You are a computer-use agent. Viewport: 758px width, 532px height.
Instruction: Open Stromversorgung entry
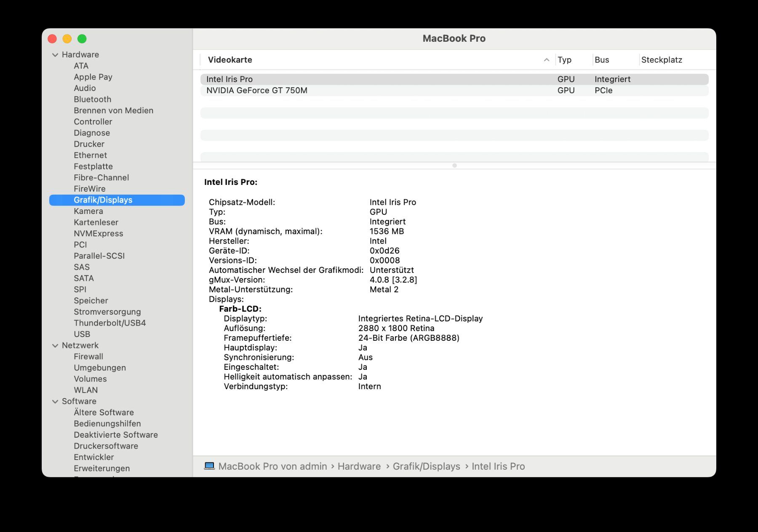click(107, 312)
